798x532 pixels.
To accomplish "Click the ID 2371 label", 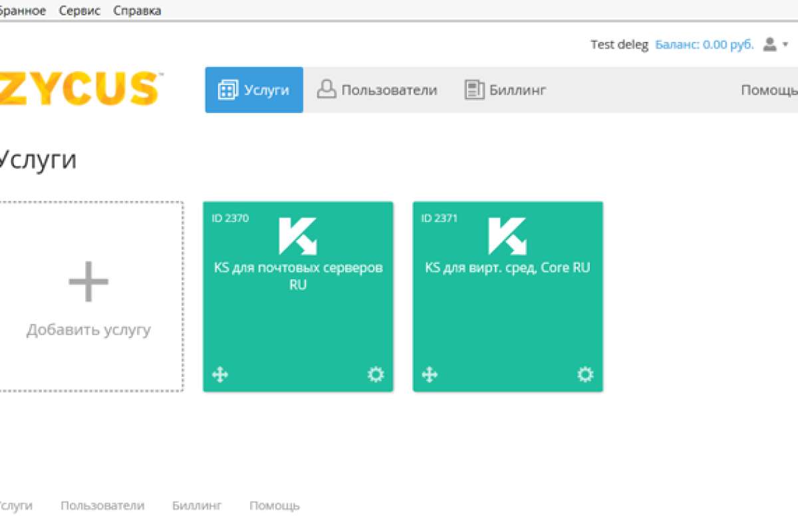I will (440, 217).
